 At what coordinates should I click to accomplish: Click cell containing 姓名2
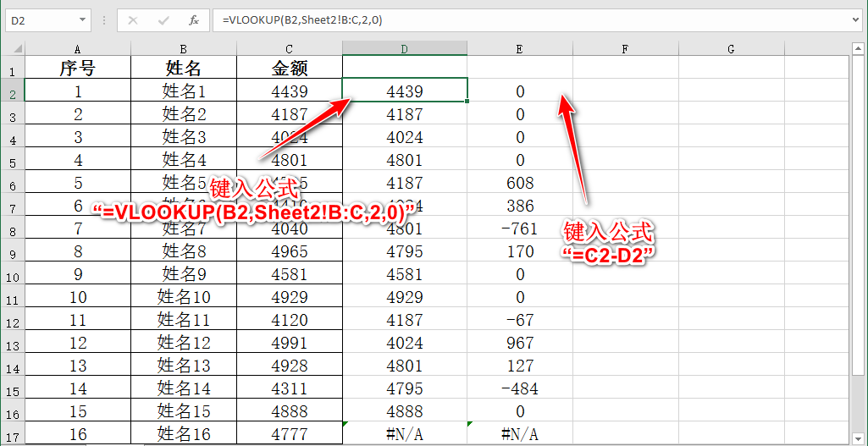click(x=183, y=113)
